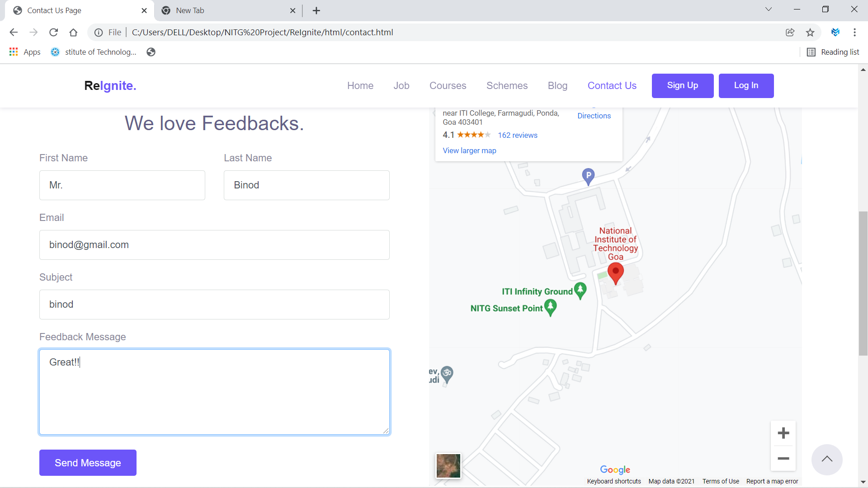
Task: Click the browser reload icon
Action: point(53,32)
